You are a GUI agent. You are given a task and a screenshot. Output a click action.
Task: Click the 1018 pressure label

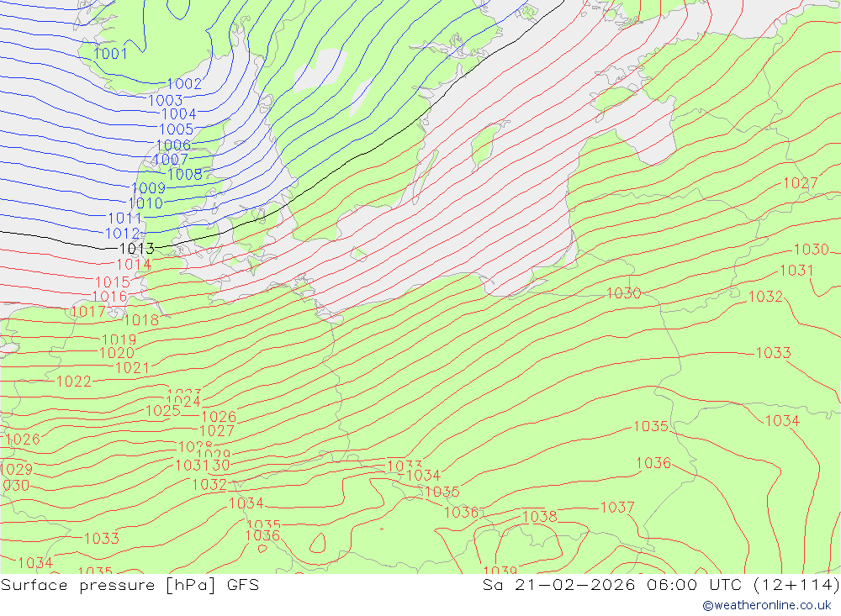tap(141, 320)
